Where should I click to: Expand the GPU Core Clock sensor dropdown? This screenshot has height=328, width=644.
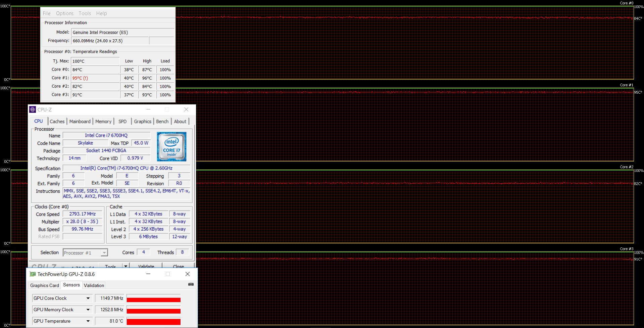(x=88, y=298)
